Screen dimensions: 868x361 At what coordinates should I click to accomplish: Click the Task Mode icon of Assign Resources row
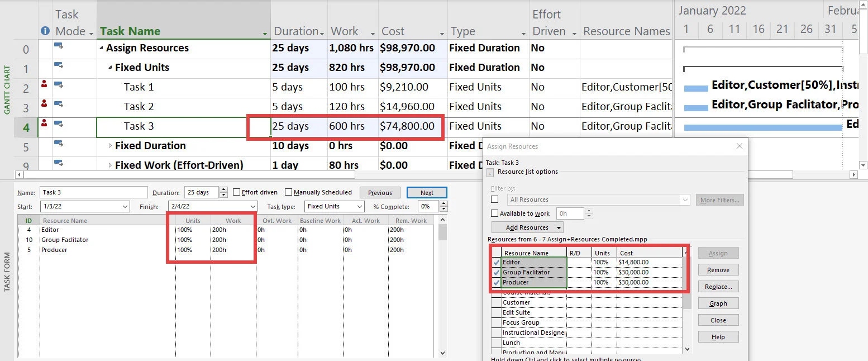58,46
